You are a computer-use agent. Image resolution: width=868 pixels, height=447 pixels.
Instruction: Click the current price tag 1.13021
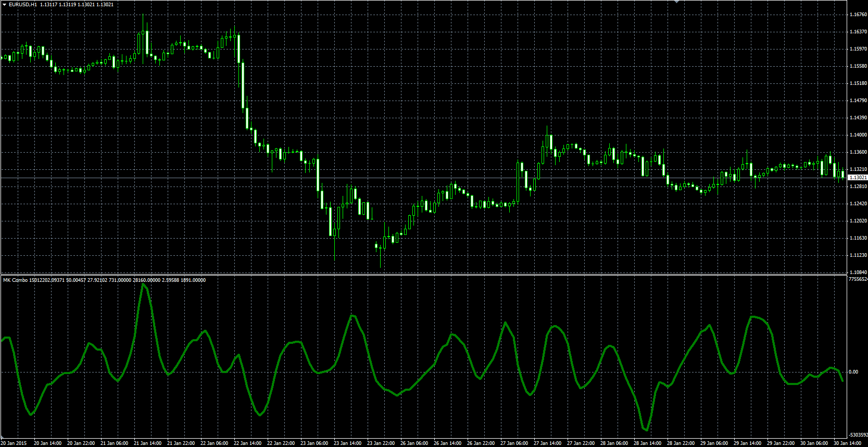(858, 178)
